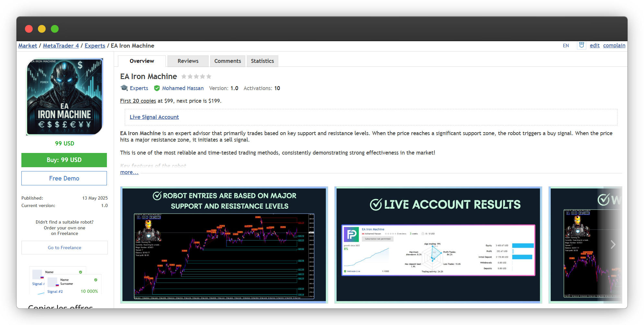Image resolution: width=644 pixels, height=325 pixels.
Task: Open the First 20 copies link
Action: [138, 101]
